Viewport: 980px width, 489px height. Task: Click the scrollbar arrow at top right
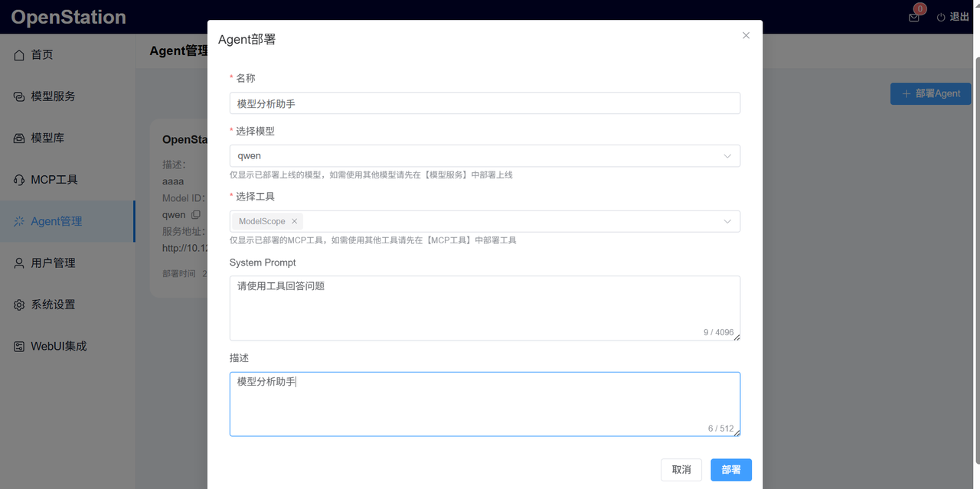click(x=975, y=6)
